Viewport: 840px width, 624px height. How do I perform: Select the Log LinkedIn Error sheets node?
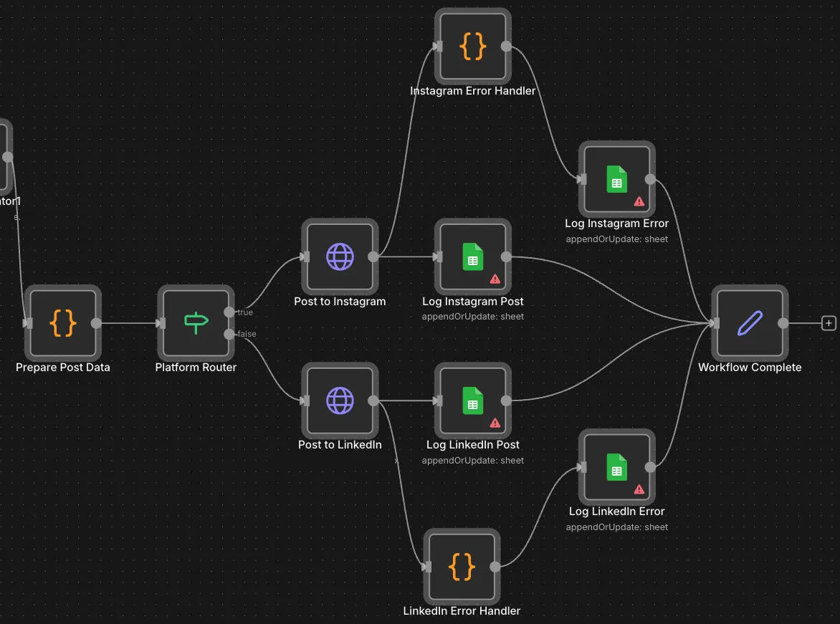coord(616,467)
